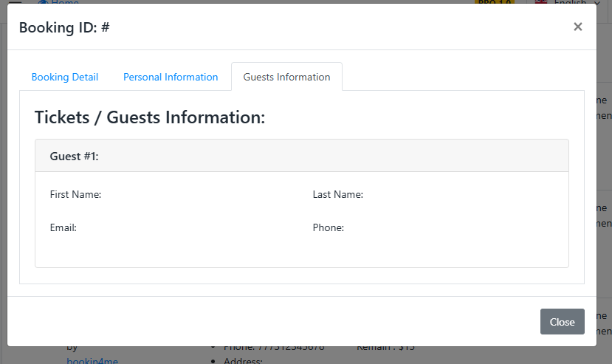Click the Booking ID modal title

[64, 28]
